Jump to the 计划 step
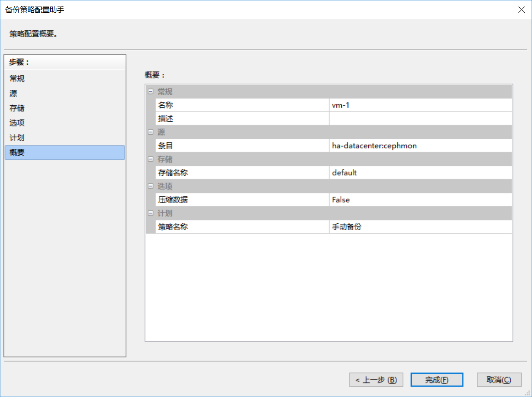The height and width of the screenshot is (397, 532). click(x=17, y=138)
